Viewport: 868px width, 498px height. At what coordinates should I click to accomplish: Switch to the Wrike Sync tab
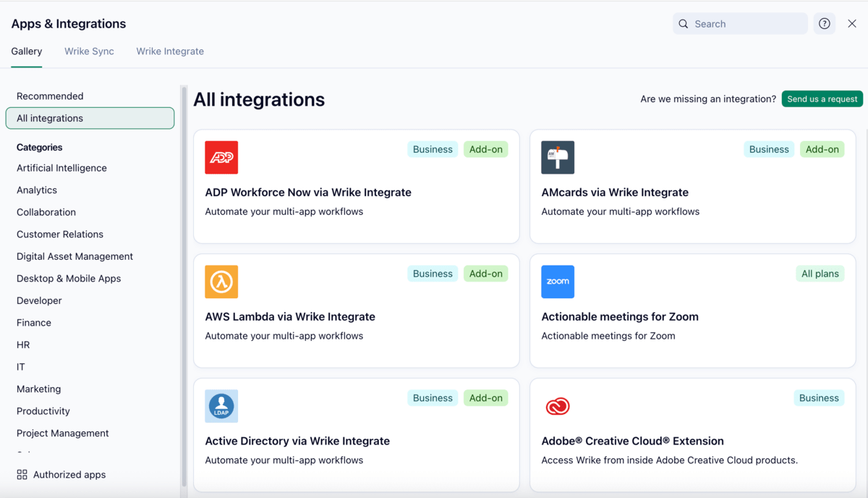point(89,51)
